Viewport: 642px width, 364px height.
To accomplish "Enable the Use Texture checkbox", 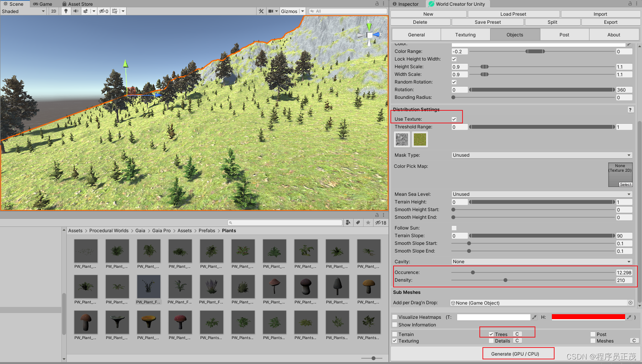I will tap(454, 119).
